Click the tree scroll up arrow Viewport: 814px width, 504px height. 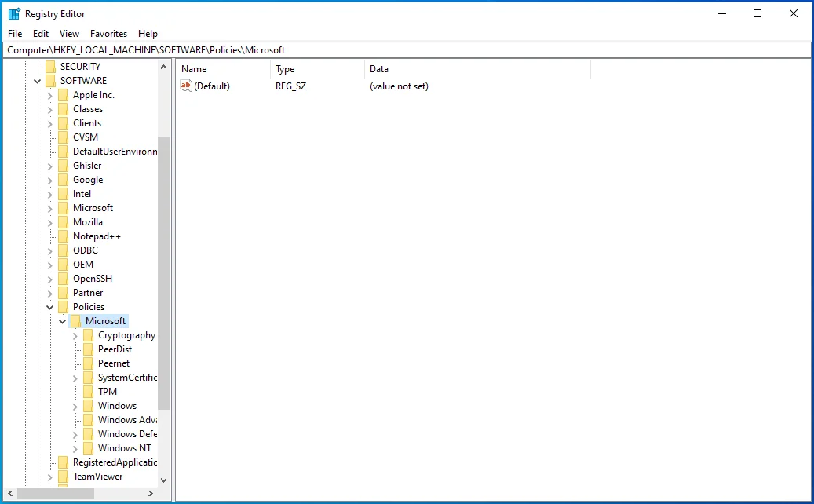[163, 67]
